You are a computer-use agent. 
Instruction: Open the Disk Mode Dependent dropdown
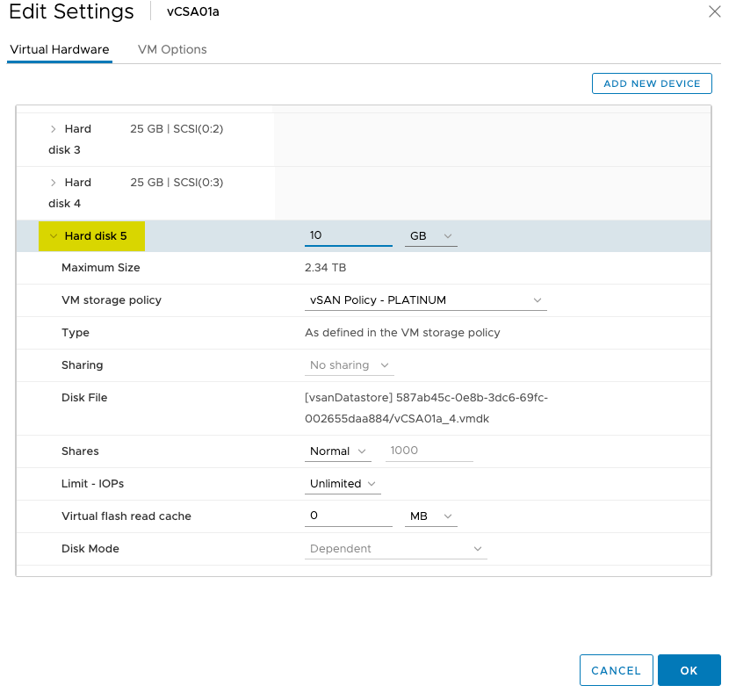[396, 549]
